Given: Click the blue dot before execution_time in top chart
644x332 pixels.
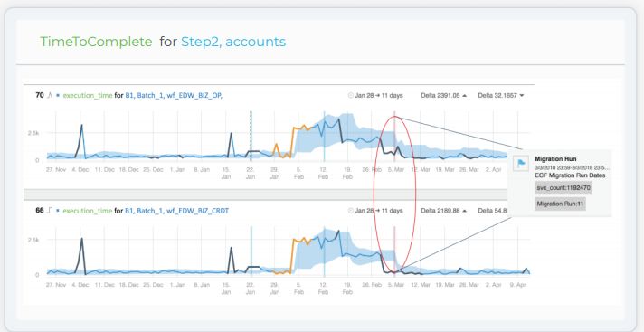Looking at the screenshot, I should (x=58, y=95).
